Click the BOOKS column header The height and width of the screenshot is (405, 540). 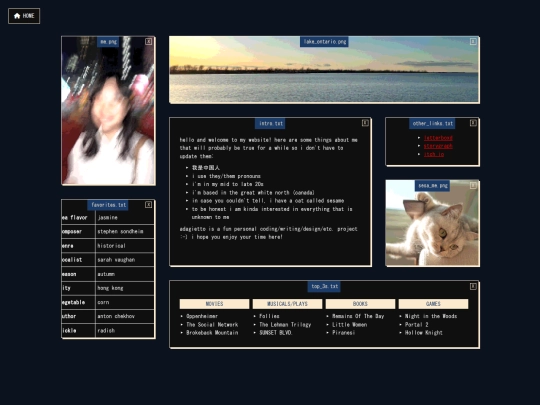(x=360, y=304)
